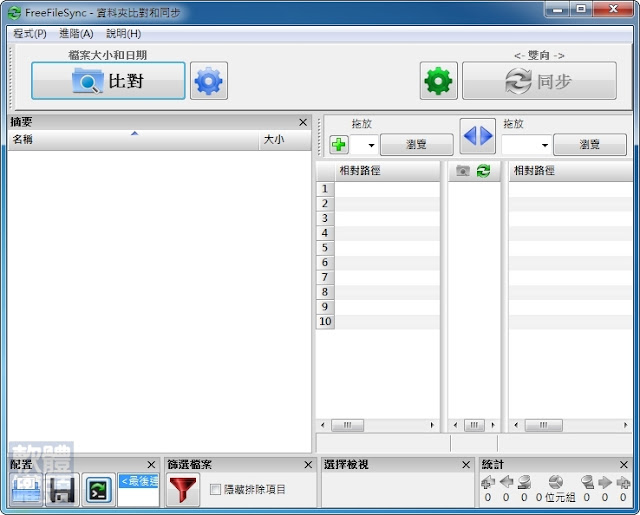
Task: Select row number 1
Action: [325, 189]
